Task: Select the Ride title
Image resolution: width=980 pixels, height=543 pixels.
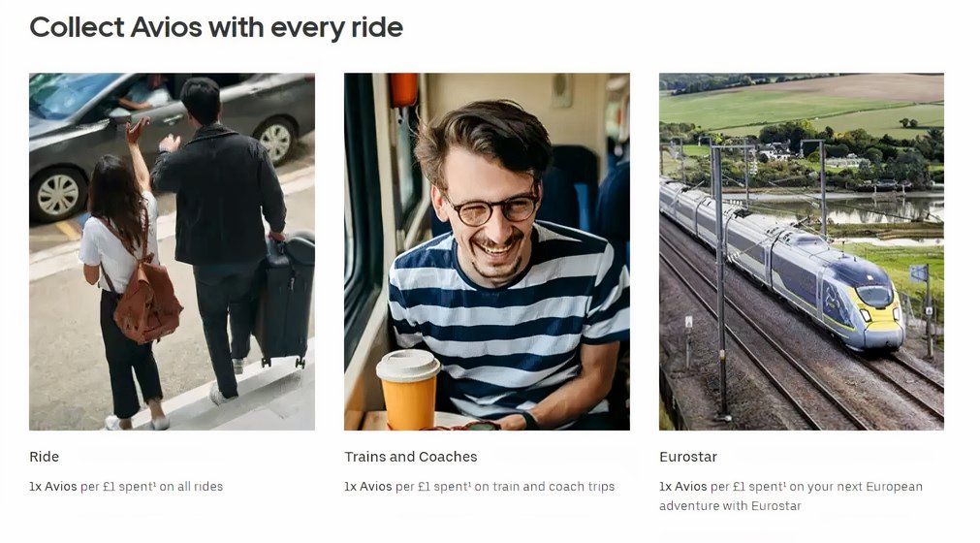Action: click(44, 457)
